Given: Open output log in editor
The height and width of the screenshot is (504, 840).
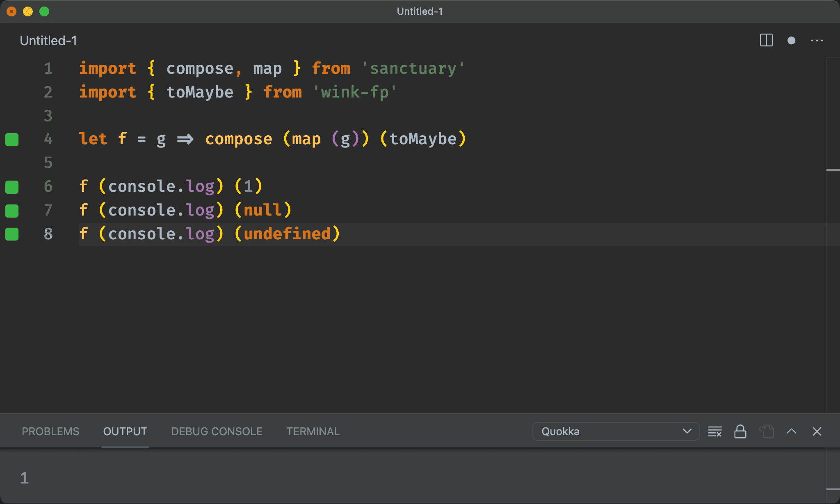Looking at the screenshot, I should click(x=766, y=431).
